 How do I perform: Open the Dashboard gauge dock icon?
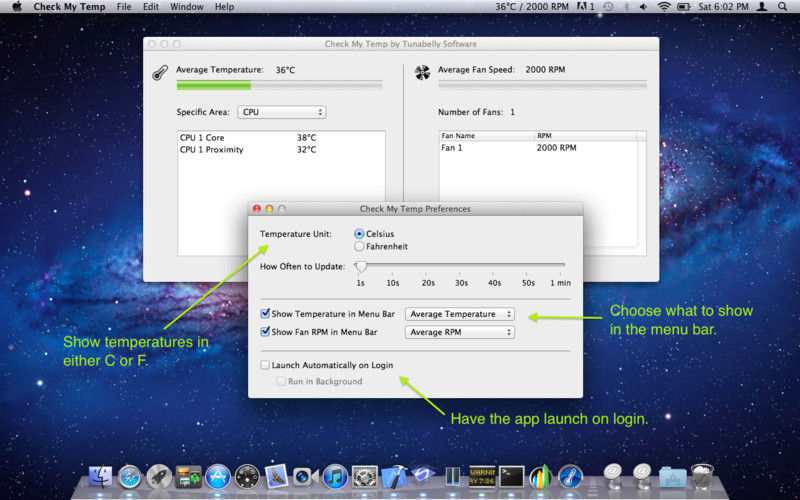tap(247, 477)
